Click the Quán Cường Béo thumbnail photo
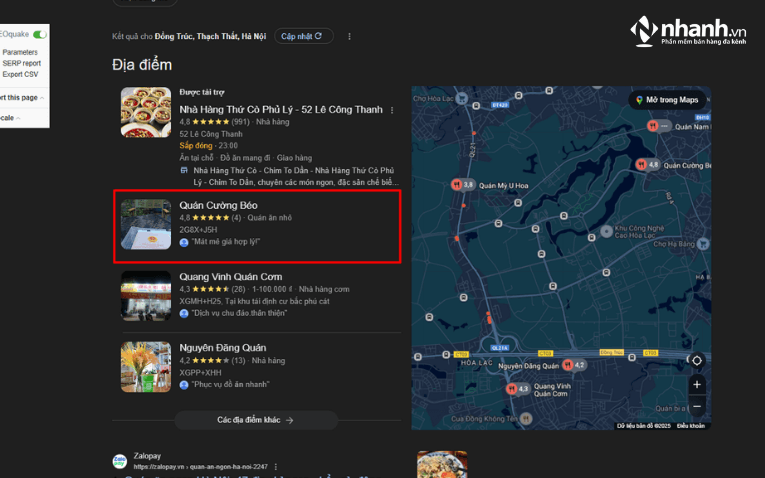This screenshot has height=478, width=765. (146, 224)
